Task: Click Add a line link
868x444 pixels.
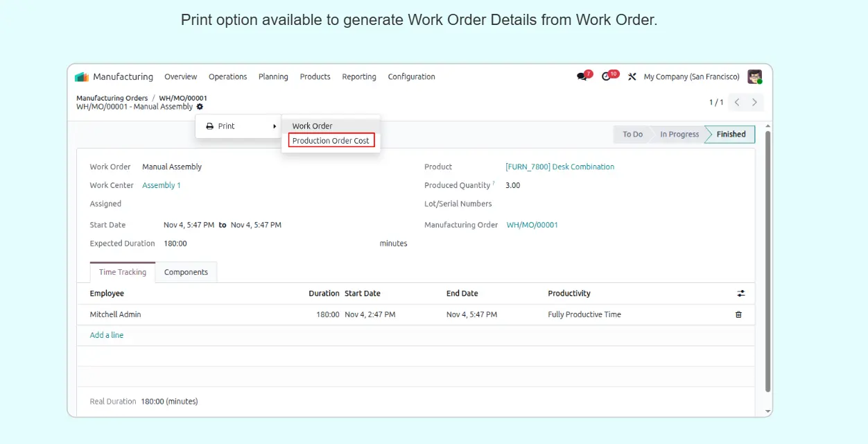Action: pyautogui.click(x=107, y=335)
